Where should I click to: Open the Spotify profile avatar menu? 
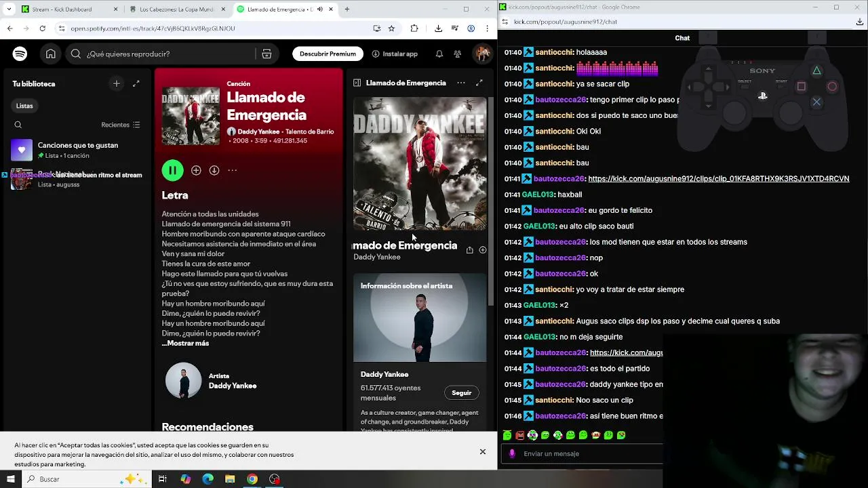[x=482, y=54]
